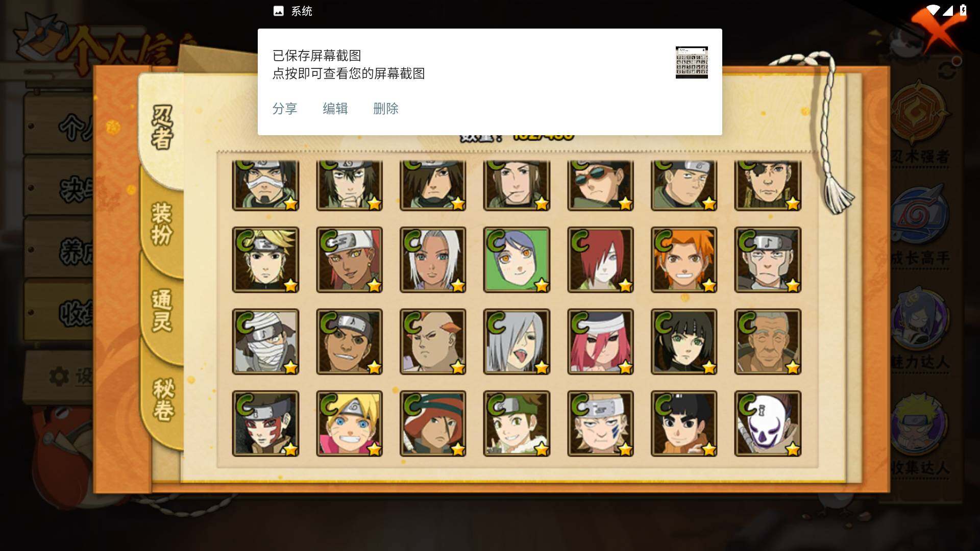The height and width of the screenshot is (551, 980).
Task: Select the blonde pink-jacket grinning ninja portrait
Action: coord(349,423)
